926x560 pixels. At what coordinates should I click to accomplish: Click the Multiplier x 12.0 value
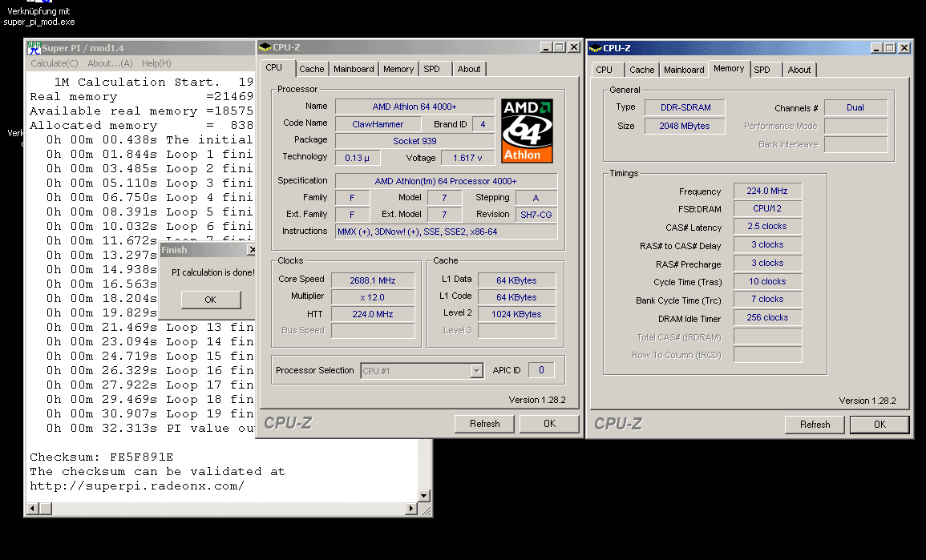[373, 297]
